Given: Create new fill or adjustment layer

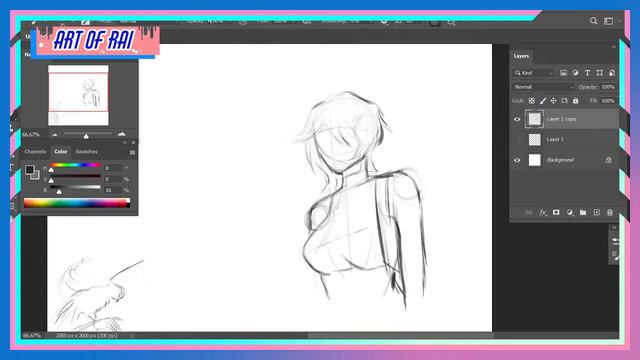Looking at the screenshot, I should [570, 213].
